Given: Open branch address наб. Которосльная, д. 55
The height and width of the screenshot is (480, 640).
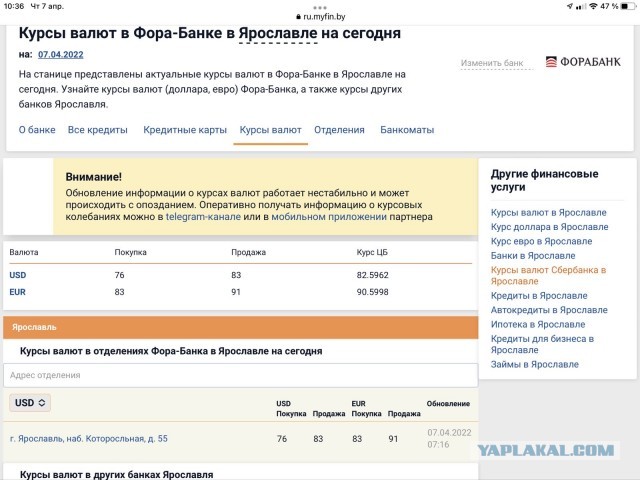Looking at the screenshot, I should (x=89, y=439).
